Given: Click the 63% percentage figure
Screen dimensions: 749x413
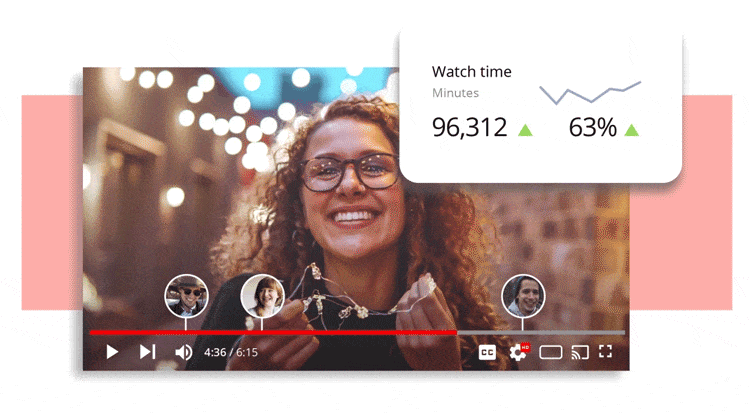Looking at the screenshot, I should tap(592, 128).
